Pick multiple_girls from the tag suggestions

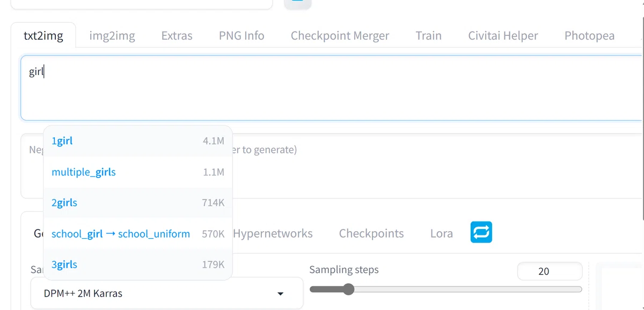[138, 172]
